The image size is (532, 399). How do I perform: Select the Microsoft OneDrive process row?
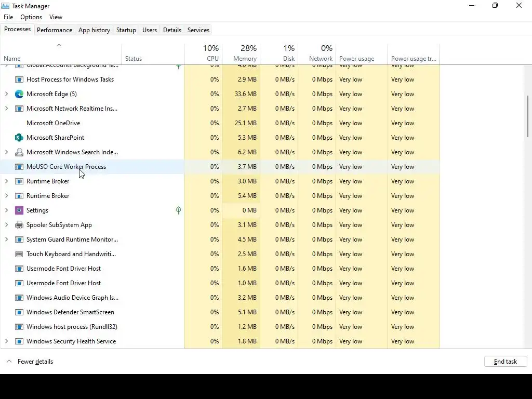click(220, 123)
